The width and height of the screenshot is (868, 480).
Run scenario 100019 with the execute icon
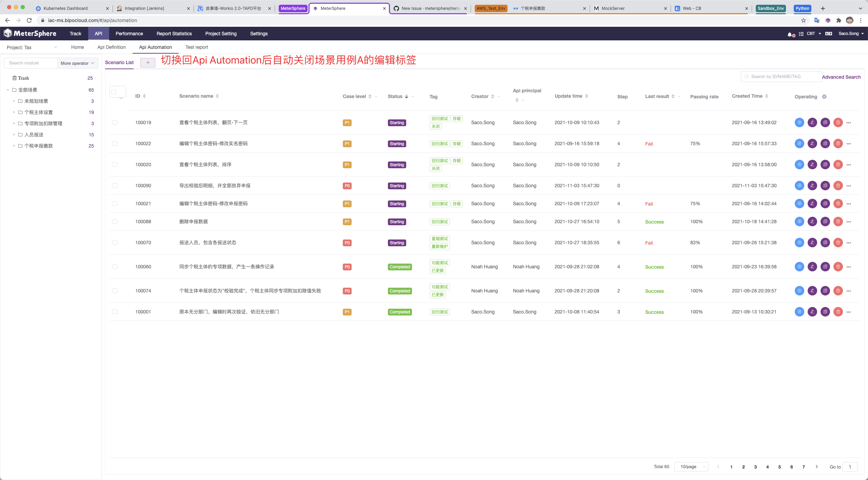point(799,122)
